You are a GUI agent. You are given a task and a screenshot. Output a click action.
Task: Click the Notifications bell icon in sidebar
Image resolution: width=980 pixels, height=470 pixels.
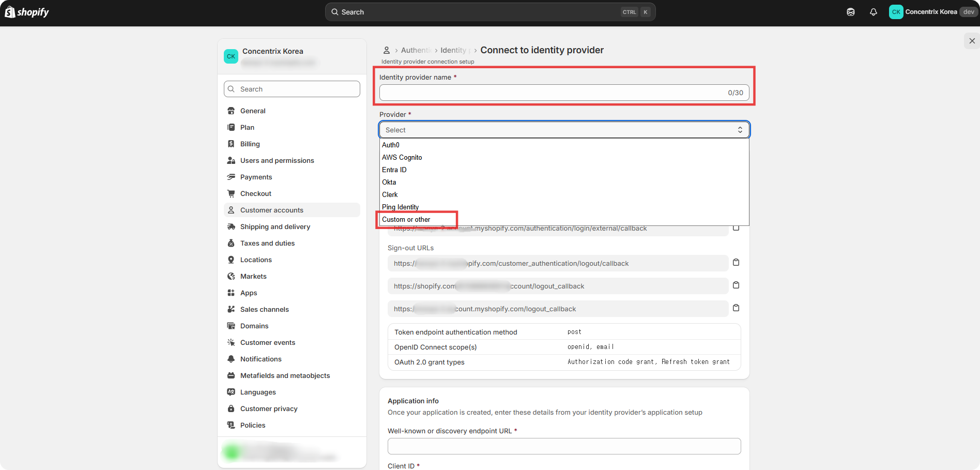231,359
